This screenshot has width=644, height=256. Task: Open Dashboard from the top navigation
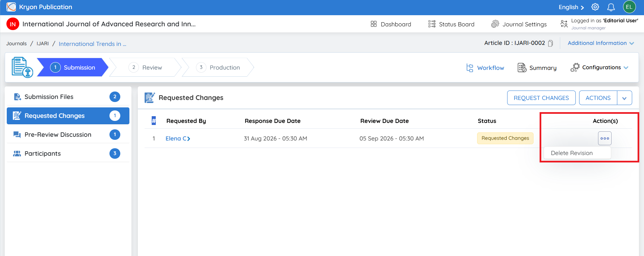[391, 24]
